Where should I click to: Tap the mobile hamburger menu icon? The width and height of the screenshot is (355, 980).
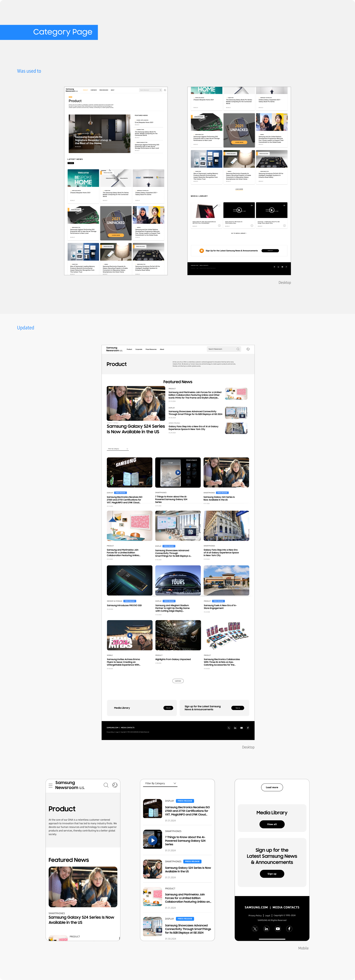click(51, 785)
